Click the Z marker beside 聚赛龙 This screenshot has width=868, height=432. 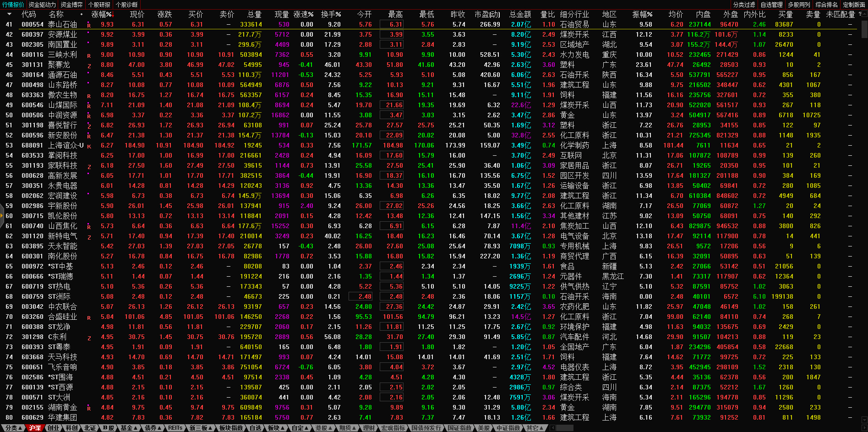[x=89, y=66]
